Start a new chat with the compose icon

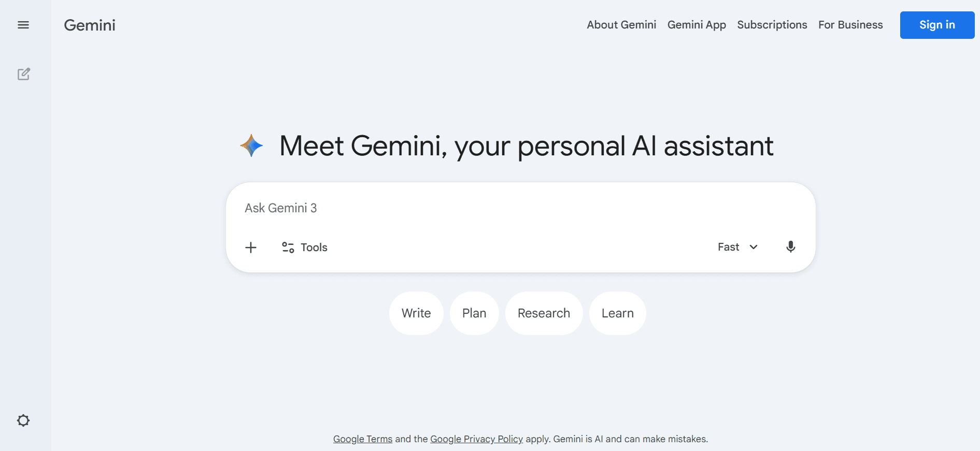point(24,74)
